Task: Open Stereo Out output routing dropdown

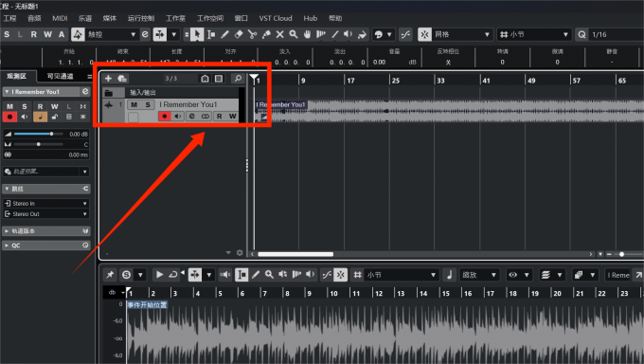Action: tap(46, 214)
